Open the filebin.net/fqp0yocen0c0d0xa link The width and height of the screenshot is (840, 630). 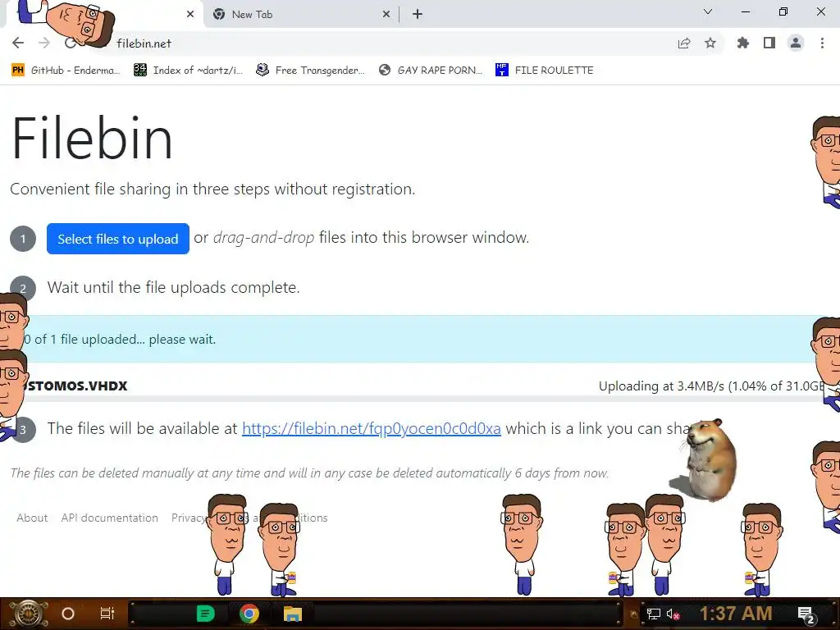pos(372,428)
